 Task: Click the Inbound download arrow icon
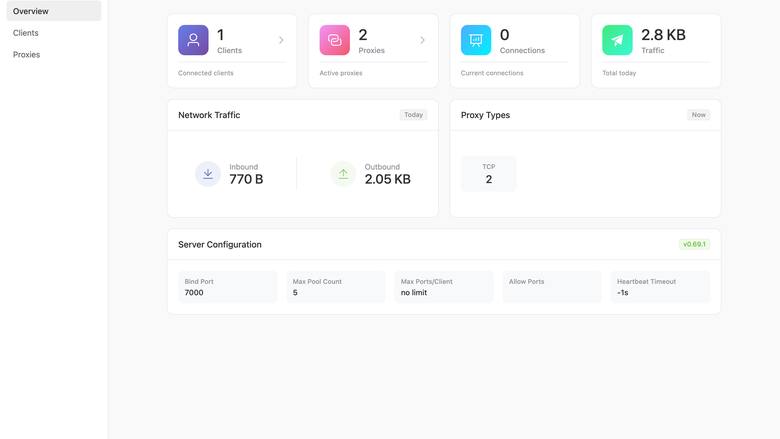point(208,174)
